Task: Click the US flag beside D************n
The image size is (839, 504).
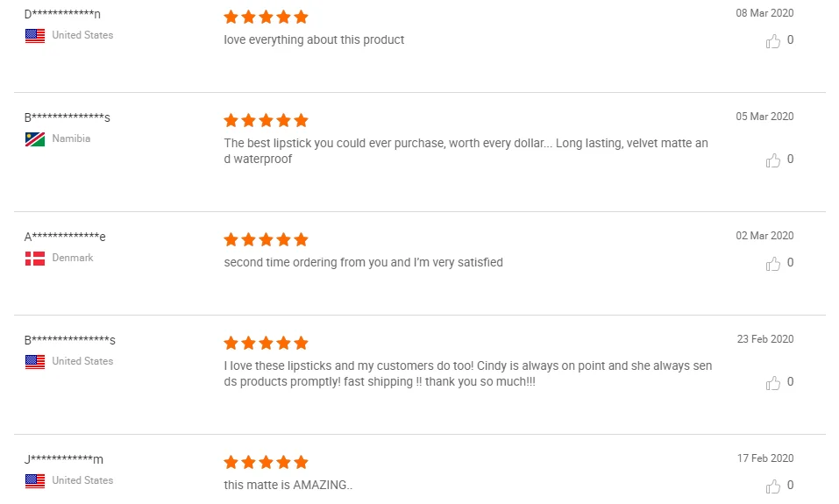Action: (35, 36)
